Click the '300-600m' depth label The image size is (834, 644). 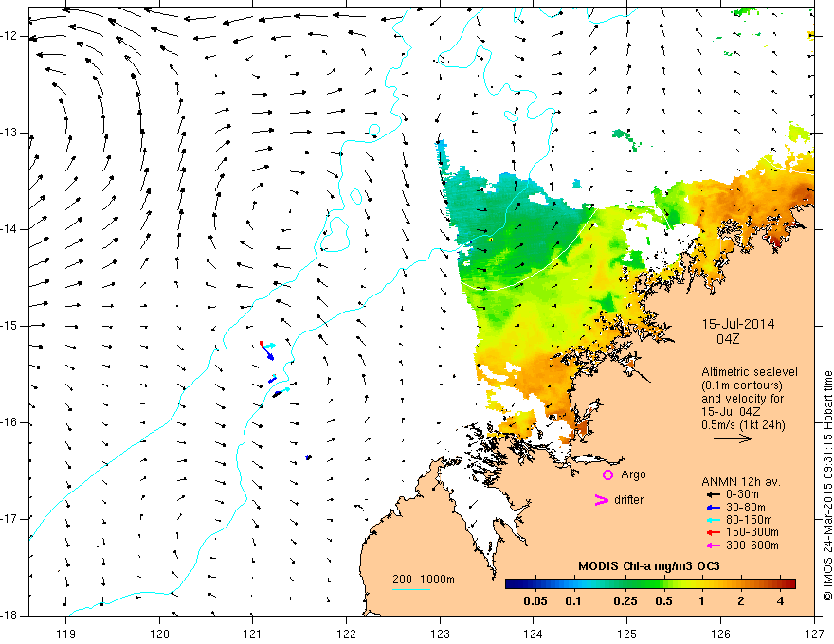pyautogui.click(x=752, y=546)
